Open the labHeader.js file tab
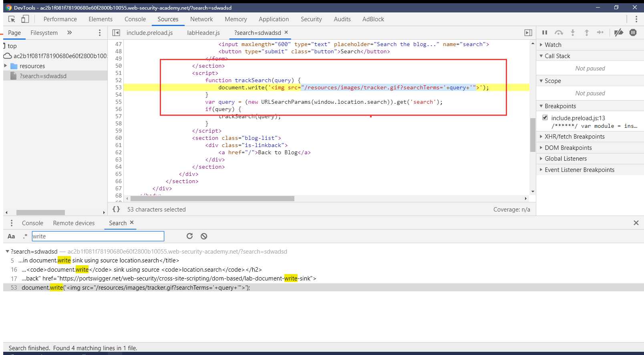644x355 pixels. (203, 33)
